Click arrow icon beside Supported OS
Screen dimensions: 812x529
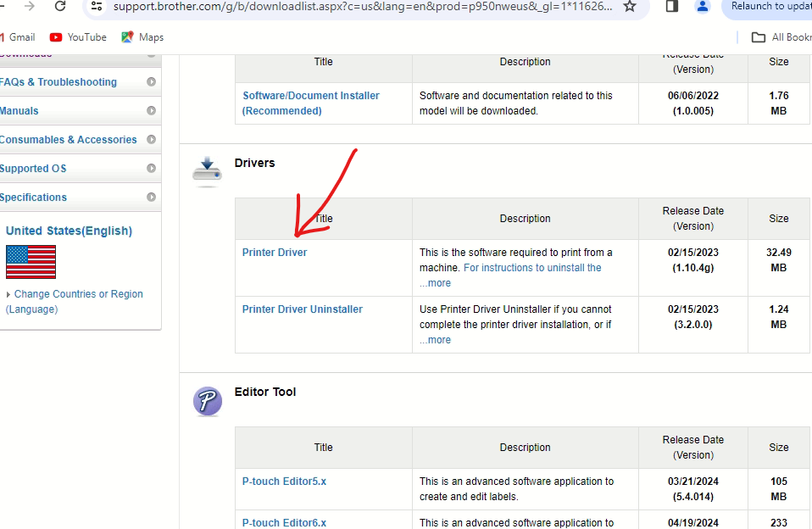click(151, 169)
